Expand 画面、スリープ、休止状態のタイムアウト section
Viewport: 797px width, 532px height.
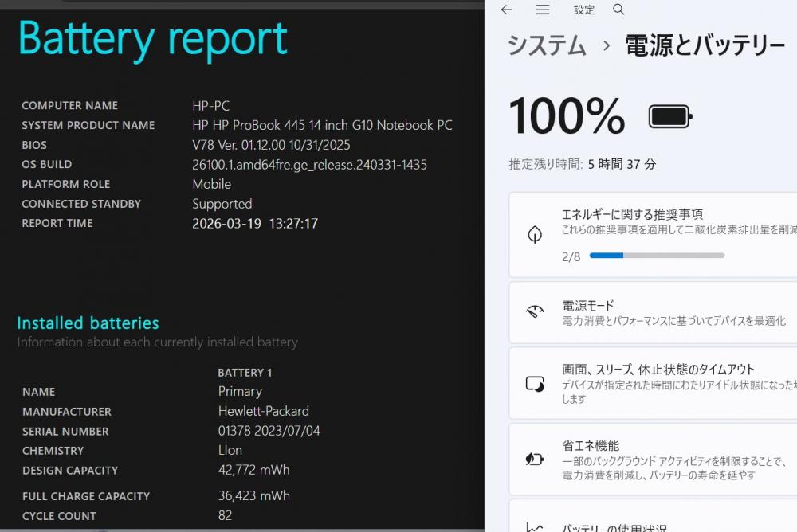[x=654, y=383]
